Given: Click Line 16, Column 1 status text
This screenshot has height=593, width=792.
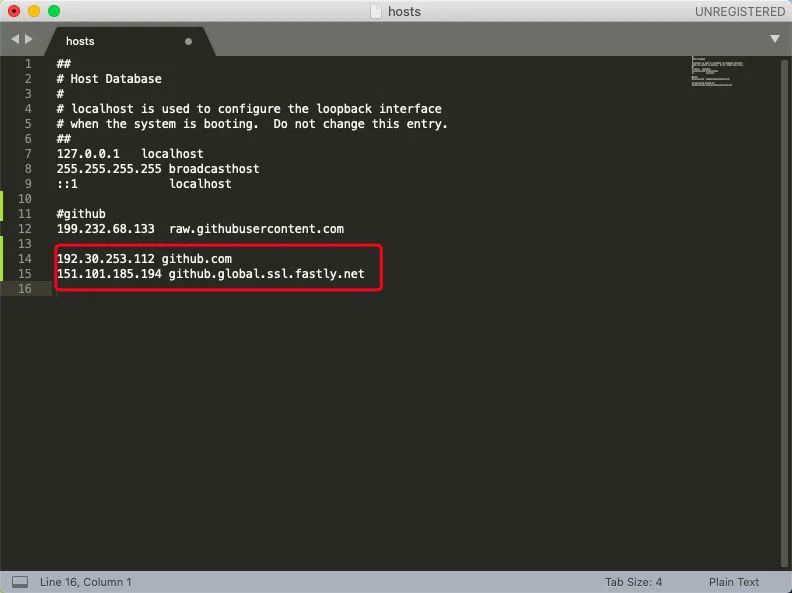Looking at the screenshot, I should (x=85, y=582).
